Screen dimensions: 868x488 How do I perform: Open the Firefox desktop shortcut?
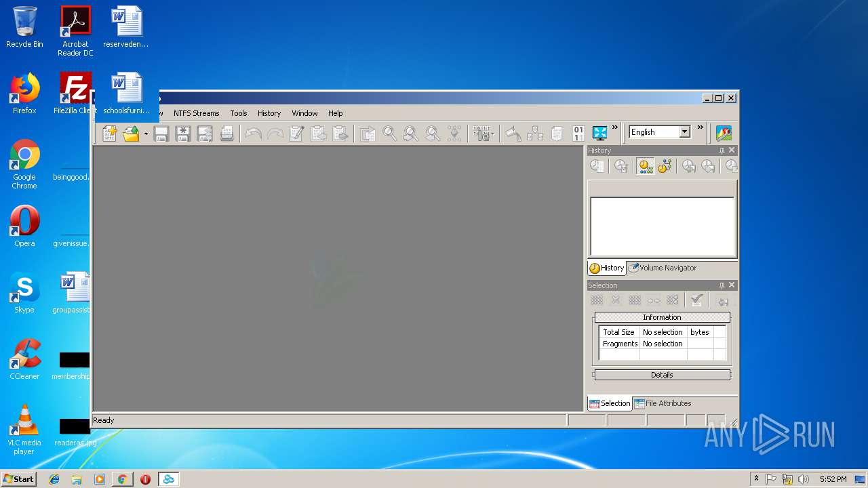coord(24,94)
